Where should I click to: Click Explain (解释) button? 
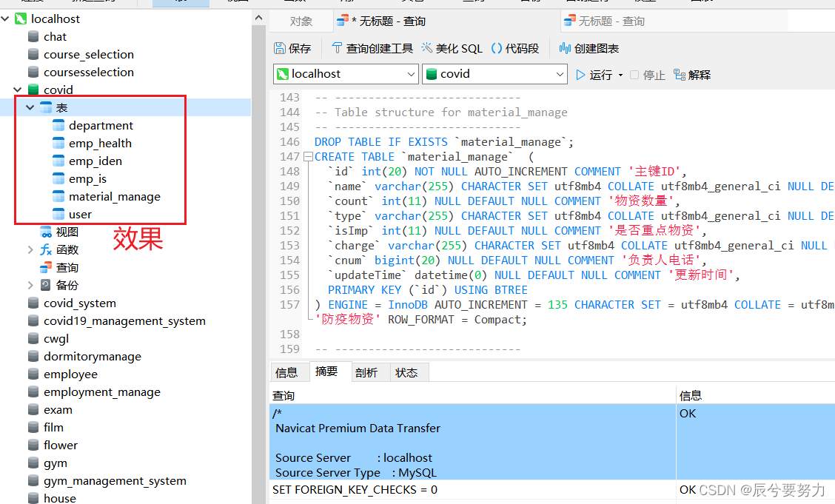692,75
